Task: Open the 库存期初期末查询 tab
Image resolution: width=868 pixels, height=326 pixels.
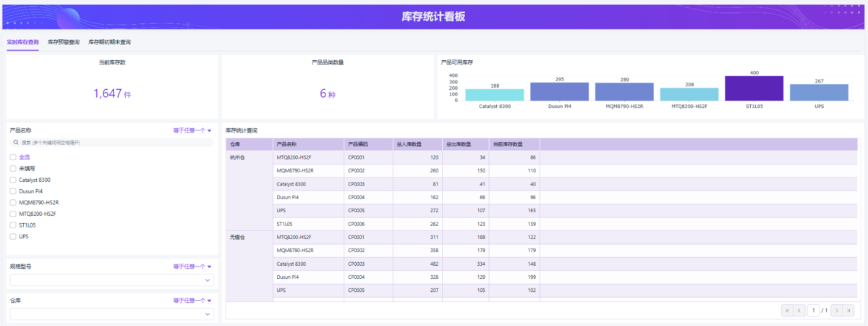Action: (x=109, y=42)
